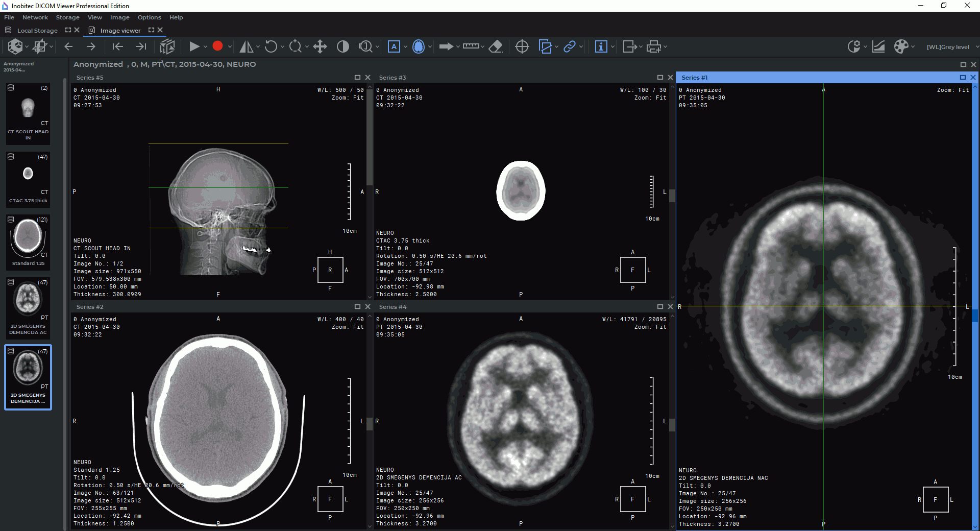980x531 pixels.
Task: Toggle the DICOM info 'i' overlay button
Action: (601, 47)
